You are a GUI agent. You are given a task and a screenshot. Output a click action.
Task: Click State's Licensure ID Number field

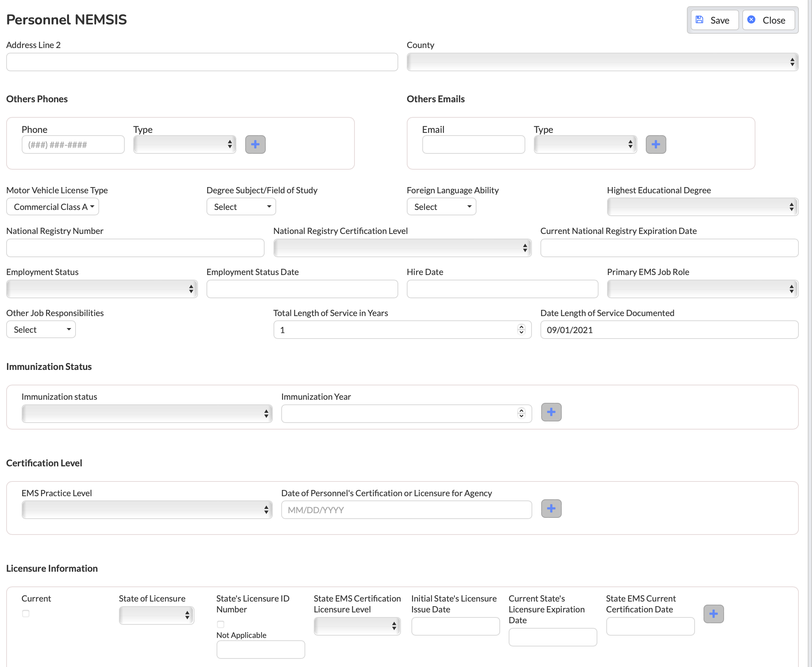(261, 650)
